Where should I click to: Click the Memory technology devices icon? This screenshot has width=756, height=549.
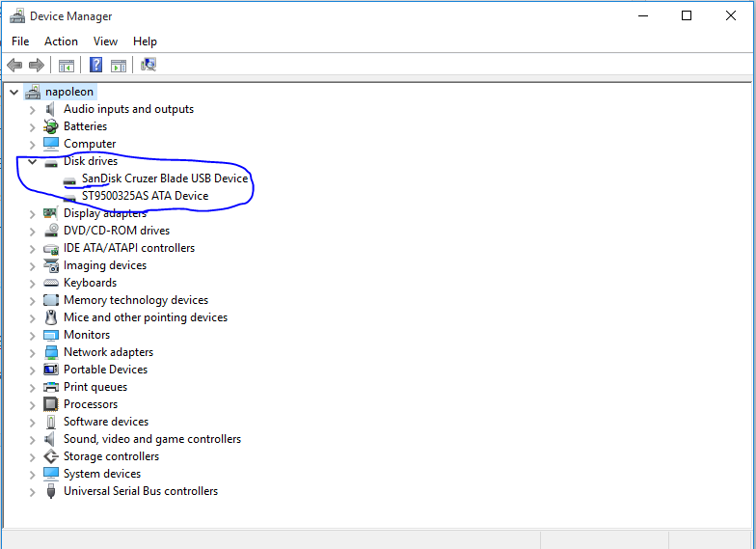[50, 300]
